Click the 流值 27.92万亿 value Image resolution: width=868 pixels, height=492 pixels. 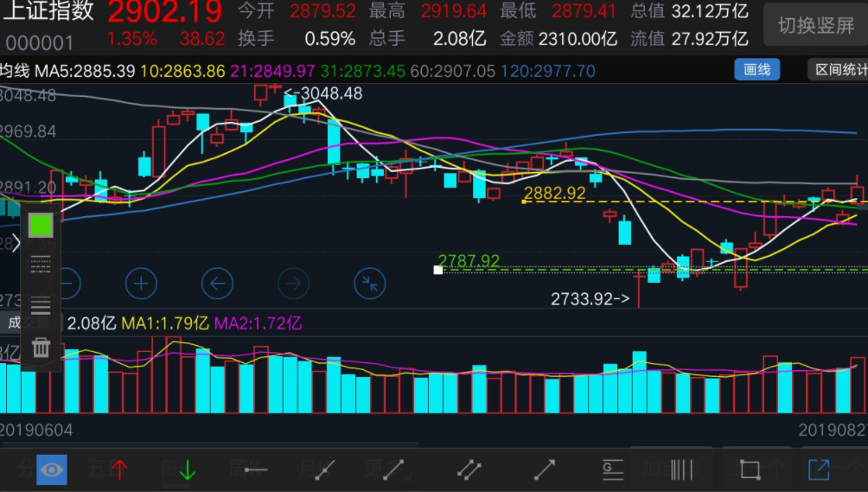[x=710, y=39]
